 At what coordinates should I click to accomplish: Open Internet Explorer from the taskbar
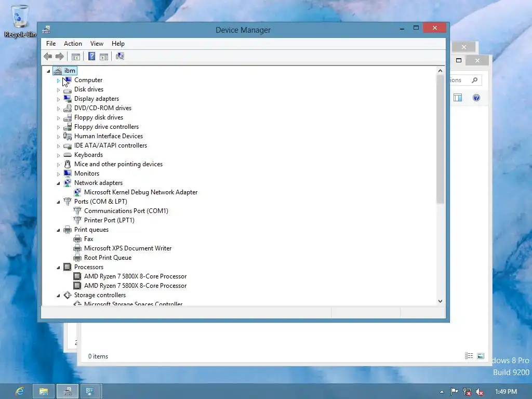[20, 391]
